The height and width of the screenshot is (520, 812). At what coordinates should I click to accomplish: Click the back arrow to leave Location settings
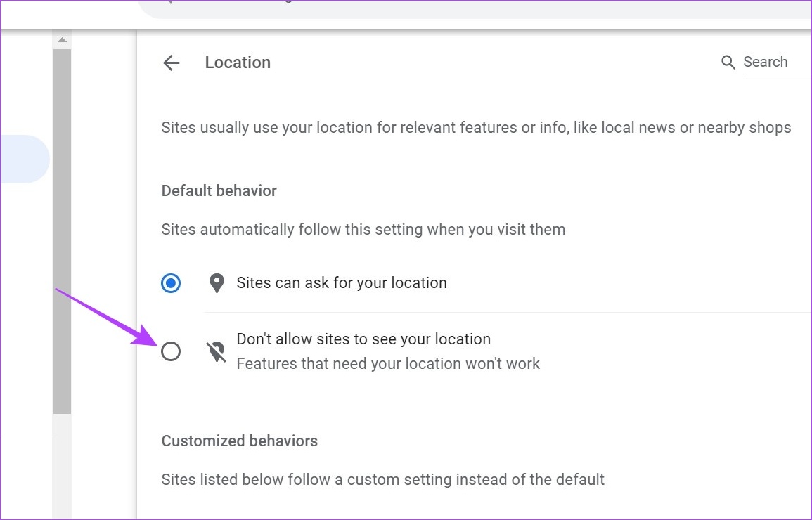(171, 63)
